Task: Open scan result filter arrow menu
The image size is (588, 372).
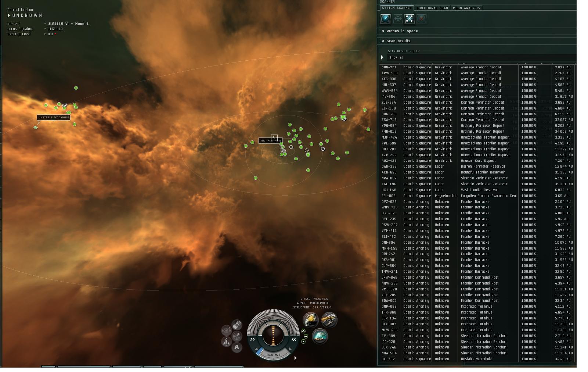Action: click(382, 57)
